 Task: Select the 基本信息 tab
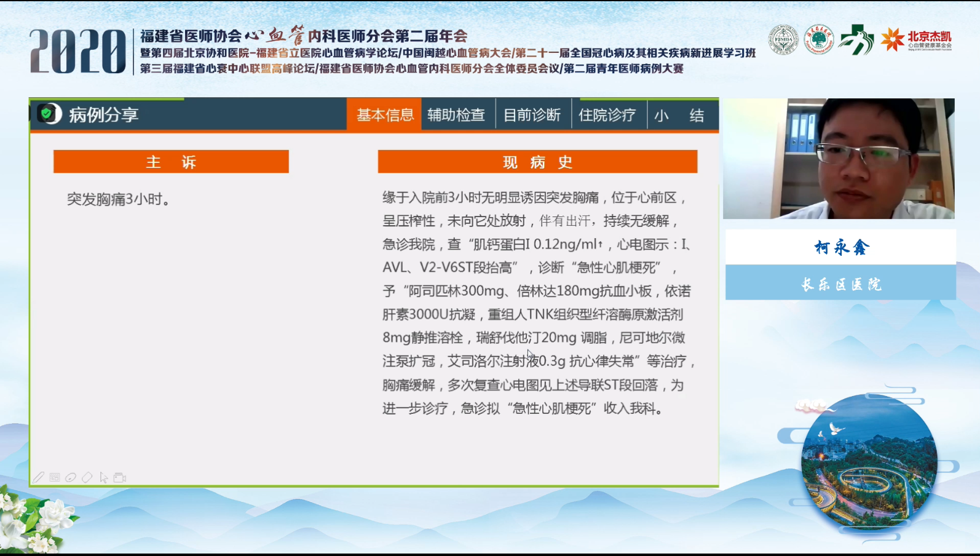click(x=384, y=115)
